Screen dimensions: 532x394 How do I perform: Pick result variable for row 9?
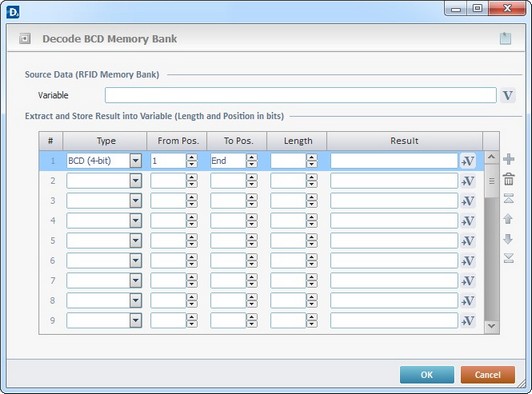pos(468,321)
